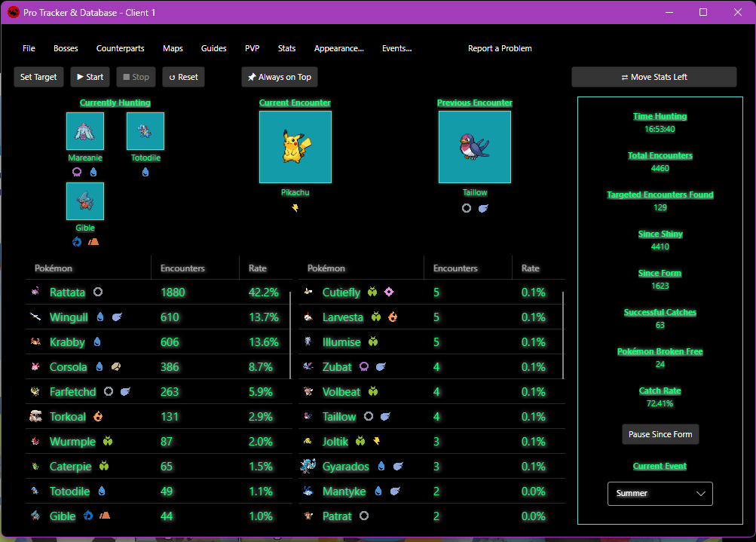
Task: Click the Total Encounters value 4460
Action: coord(660,168)
